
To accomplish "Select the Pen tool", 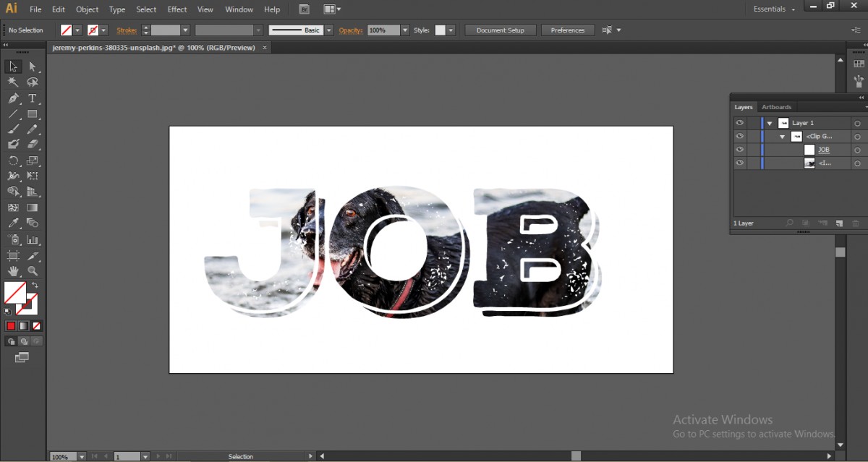I will click(12, 98).
